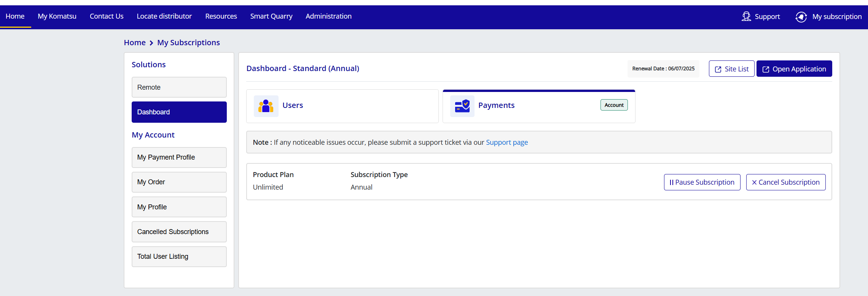Switch to the Users tab
This screenshot has width=868, height=296.
click(342, 106)
